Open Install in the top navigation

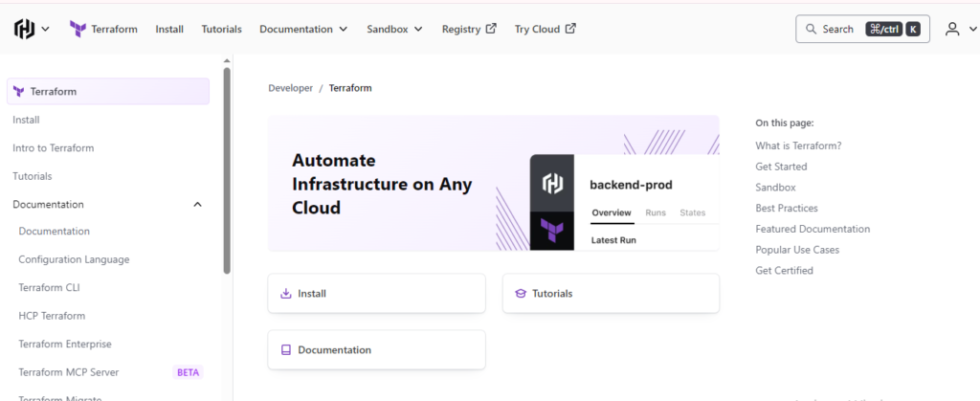pyautogui.click(x=169, y=29)
